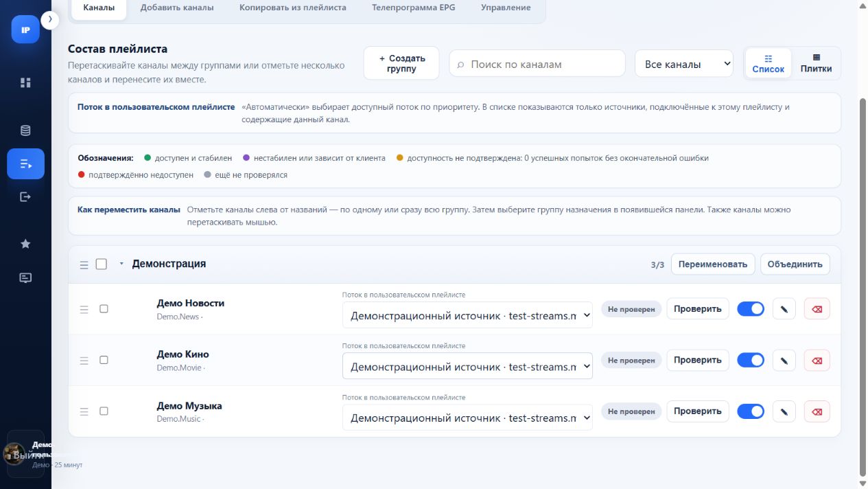Collapse the Демонстрация group
The height and width of the screenshot is (489, 868).
[121, 264]
